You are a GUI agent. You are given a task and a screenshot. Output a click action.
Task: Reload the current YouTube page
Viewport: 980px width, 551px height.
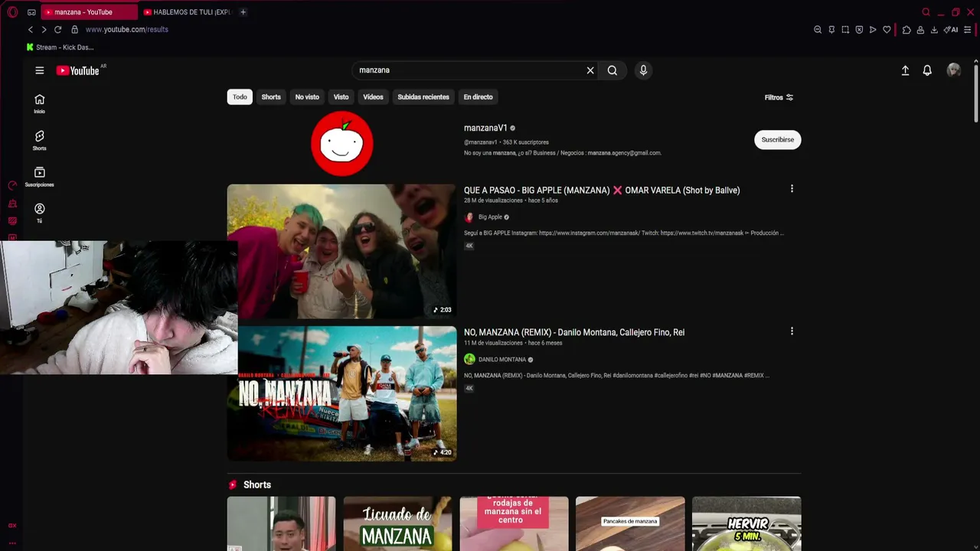57,30
